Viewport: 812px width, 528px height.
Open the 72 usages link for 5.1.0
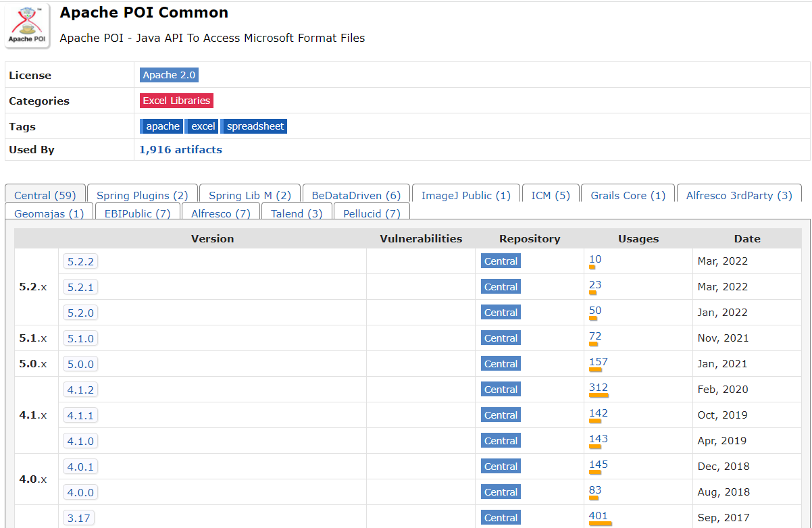595,336
